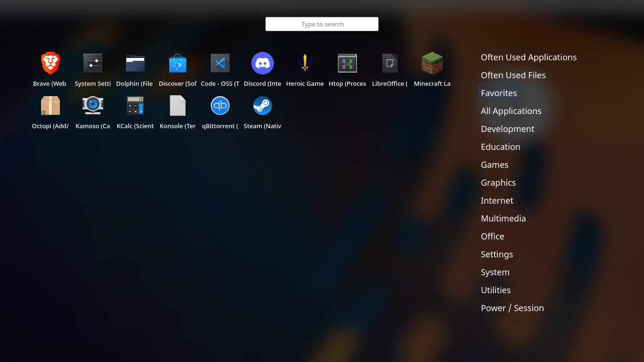
Task: Open the Kamoso camera icon
Action: pos(93,106)
